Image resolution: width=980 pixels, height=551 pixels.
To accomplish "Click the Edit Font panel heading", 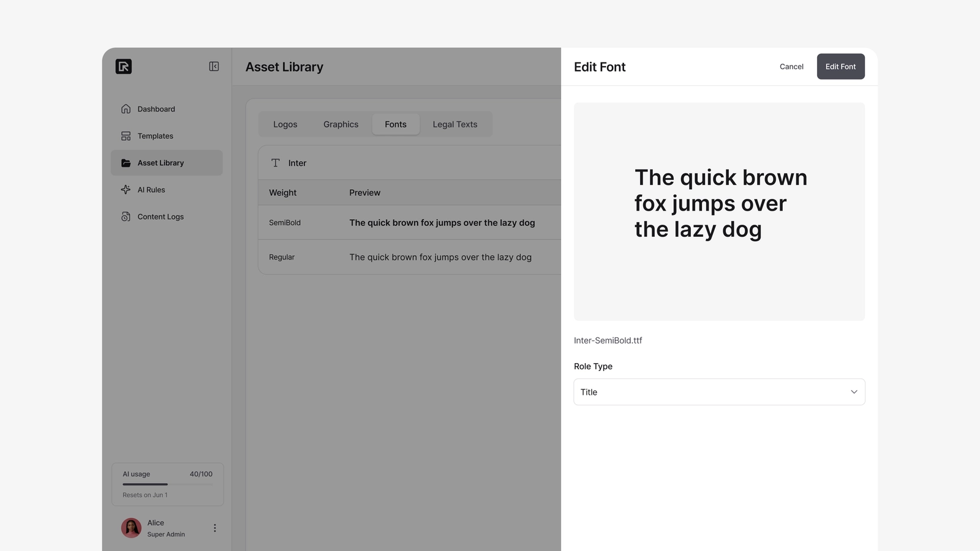I will [x=600, y=67].
